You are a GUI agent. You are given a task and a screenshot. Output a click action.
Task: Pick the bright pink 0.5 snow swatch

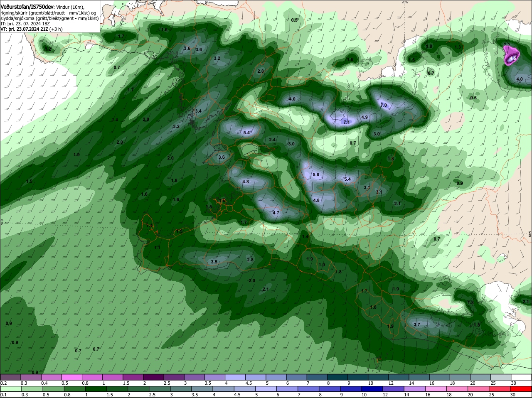click(x=71, y=377)
